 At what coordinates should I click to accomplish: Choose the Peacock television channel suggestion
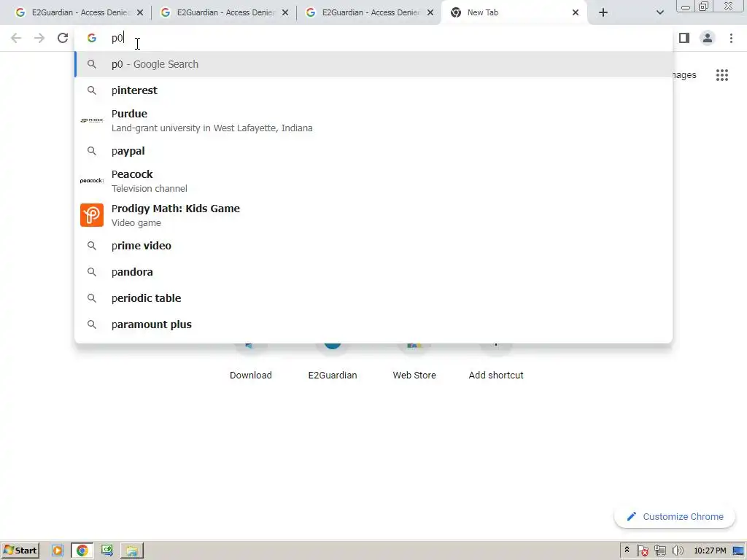(373, 181)
